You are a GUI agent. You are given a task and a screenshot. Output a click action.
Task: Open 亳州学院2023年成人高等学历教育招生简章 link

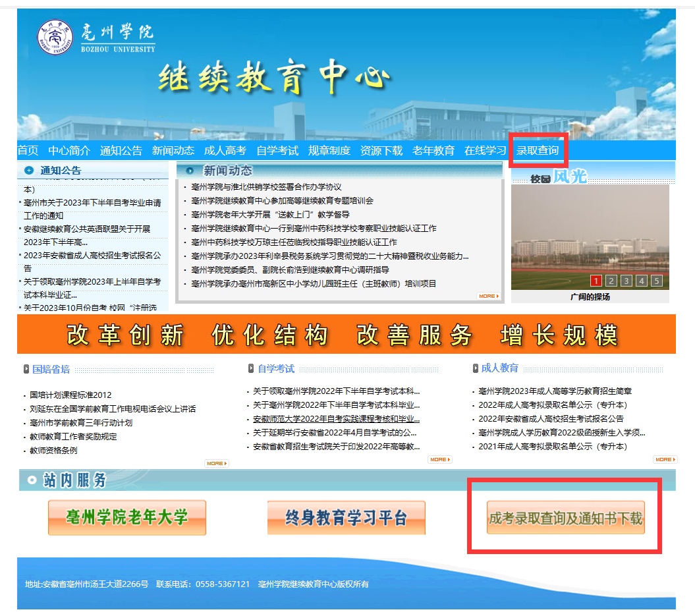555,391
